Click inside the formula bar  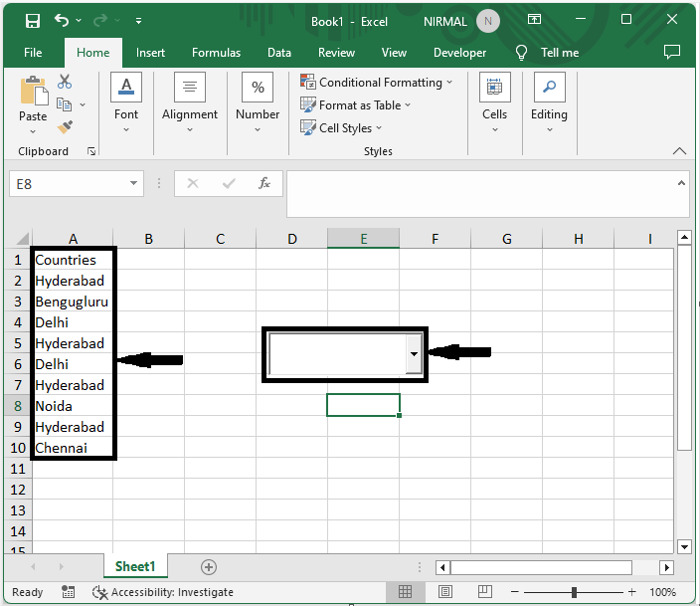click(480, 193)
